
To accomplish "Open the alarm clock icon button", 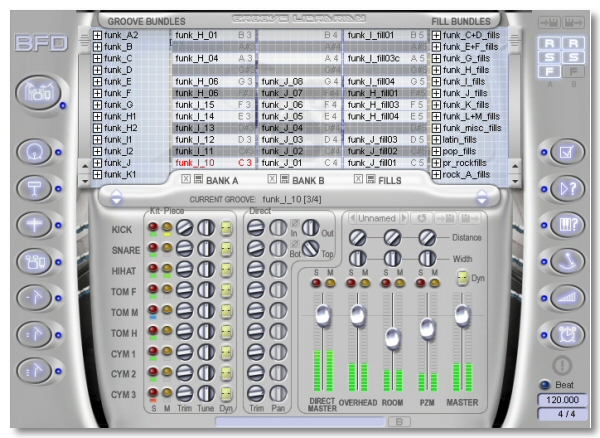I will click(x=567, y=335).
